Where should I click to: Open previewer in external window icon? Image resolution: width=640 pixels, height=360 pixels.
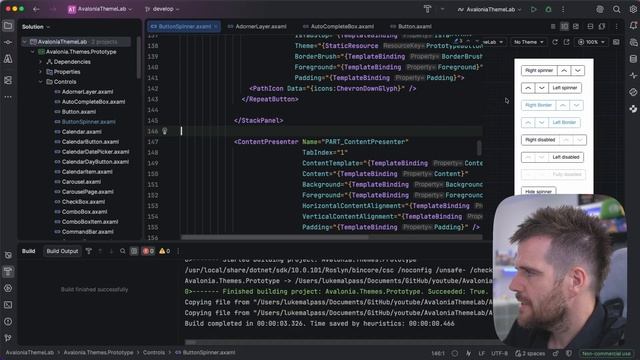(x=567, y=42)
